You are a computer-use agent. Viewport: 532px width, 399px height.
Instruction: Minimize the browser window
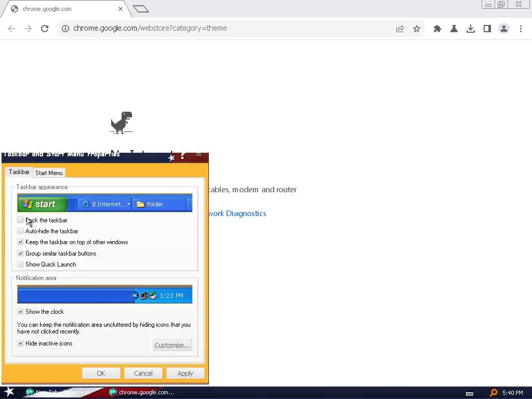pos(488,5)
